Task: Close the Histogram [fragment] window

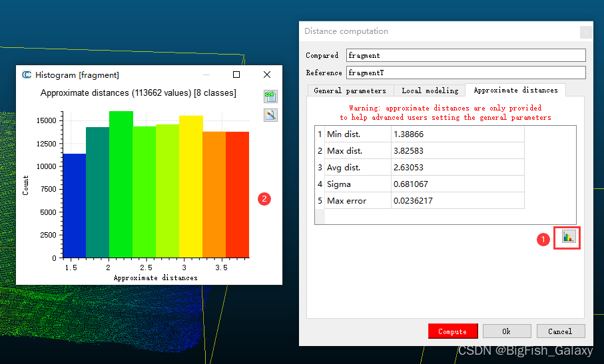Action: [x=267, y=75]
